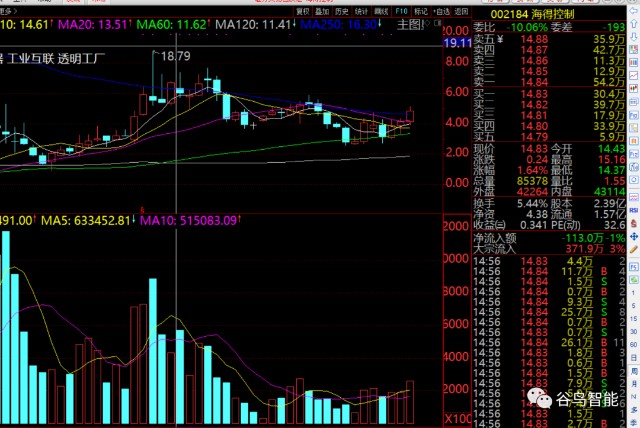
Task: Click the 标记 mark button
Action: [x=420, y=11]
